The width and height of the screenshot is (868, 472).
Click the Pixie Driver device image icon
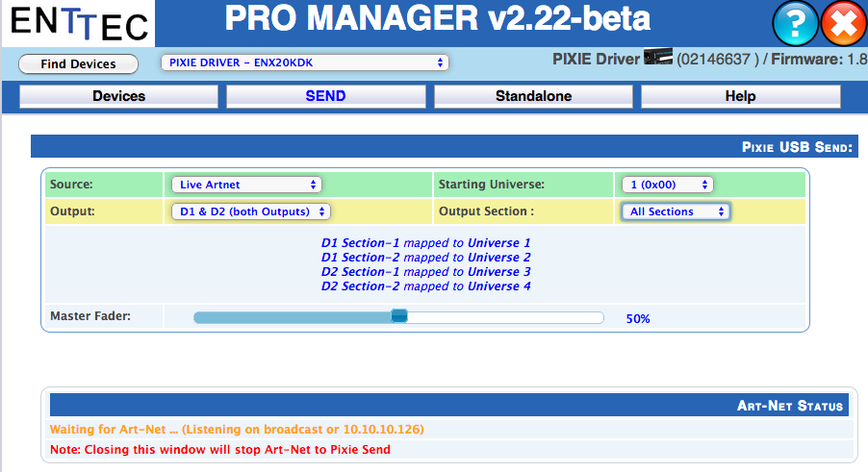click(657, 59)
